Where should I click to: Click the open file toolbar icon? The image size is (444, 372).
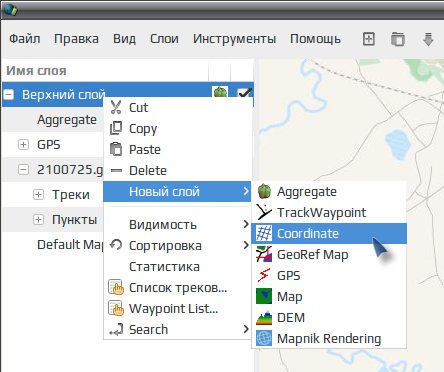click(x=398, y=39)
